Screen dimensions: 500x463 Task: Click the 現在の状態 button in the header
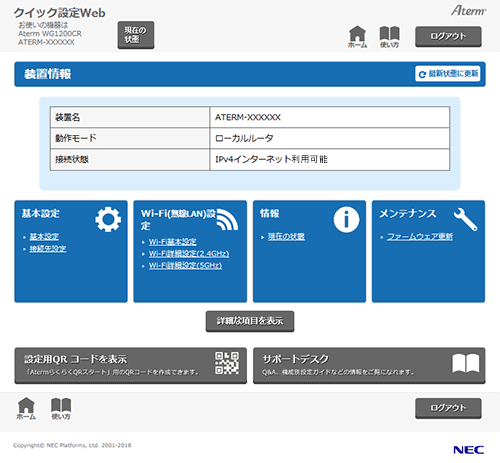136,35
